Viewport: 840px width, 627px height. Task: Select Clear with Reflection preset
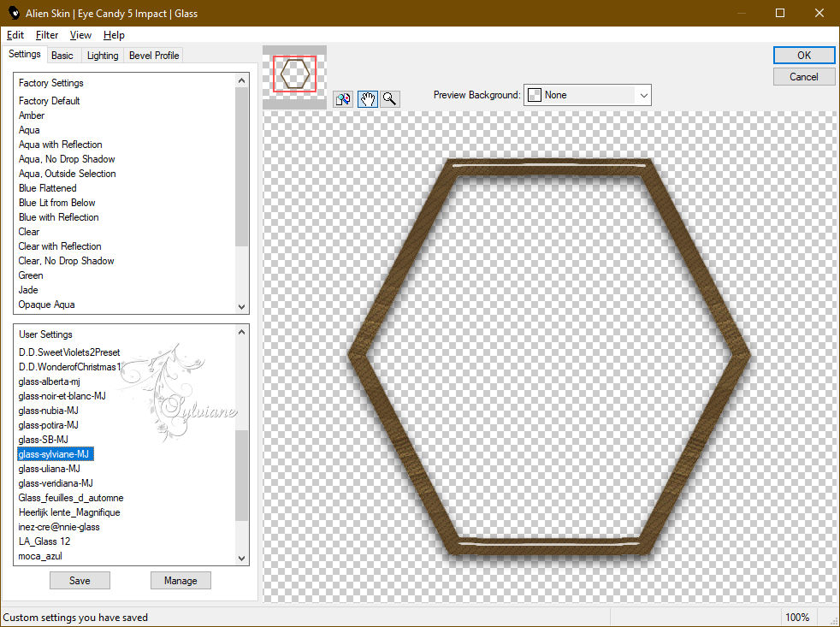[x=60, y=246]
